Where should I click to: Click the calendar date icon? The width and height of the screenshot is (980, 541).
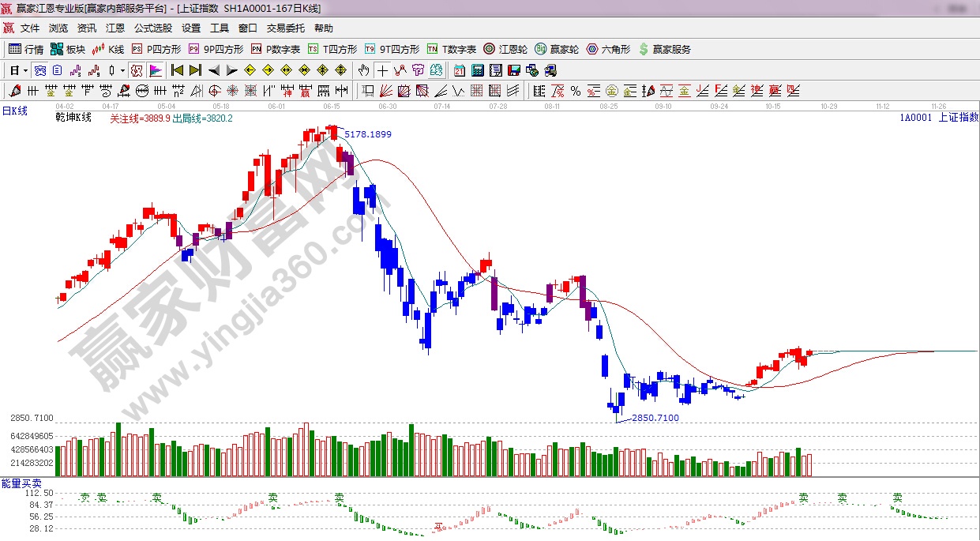[459, 70]
